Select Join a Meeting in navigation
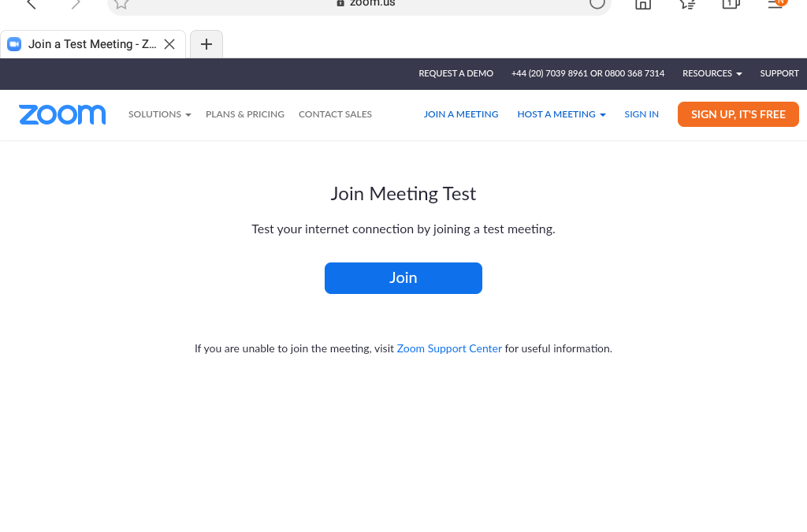The image size is (807, 532). coord(461,114)
